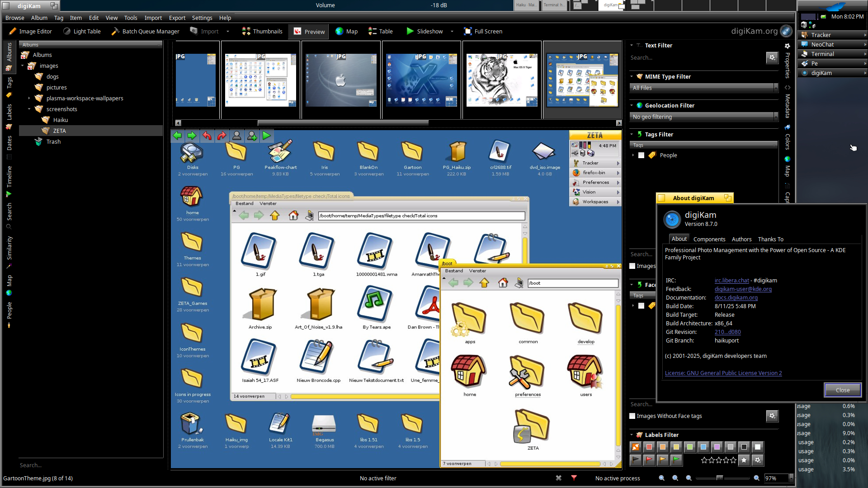Expand plasma-workspace-wallpapers album
Screen dimensions: 868x488
[29, 98]
